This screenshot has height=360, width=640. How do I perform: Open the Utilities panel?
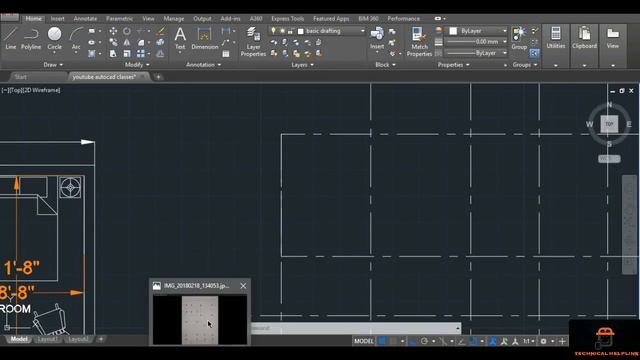[x=556, y=46]
